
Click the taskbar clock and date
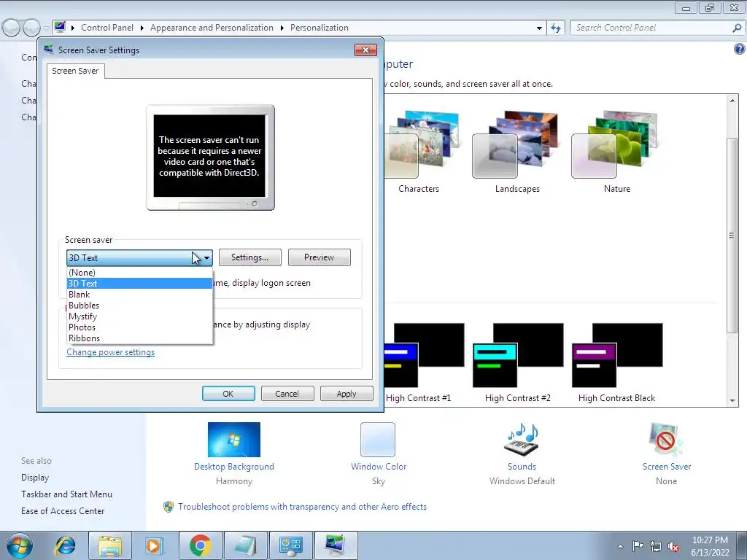tap(710, 546)
